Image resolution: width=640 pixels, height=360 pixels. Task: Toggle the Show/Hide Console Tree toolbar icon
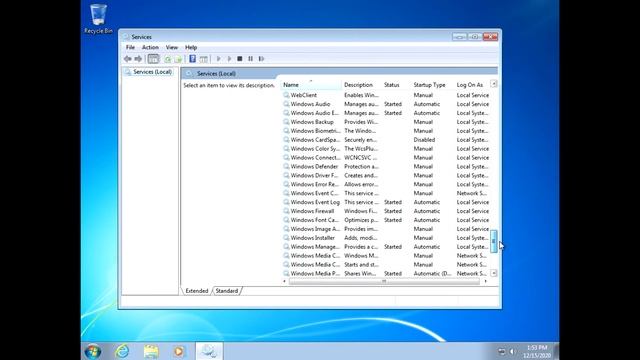(x=153, y=59)
